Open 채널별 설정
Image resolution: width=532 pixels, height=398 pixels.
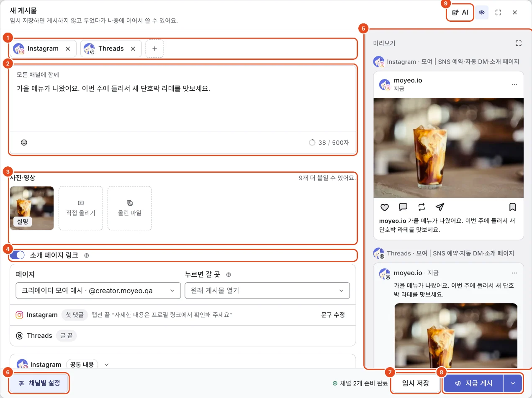tap(39, 383)
